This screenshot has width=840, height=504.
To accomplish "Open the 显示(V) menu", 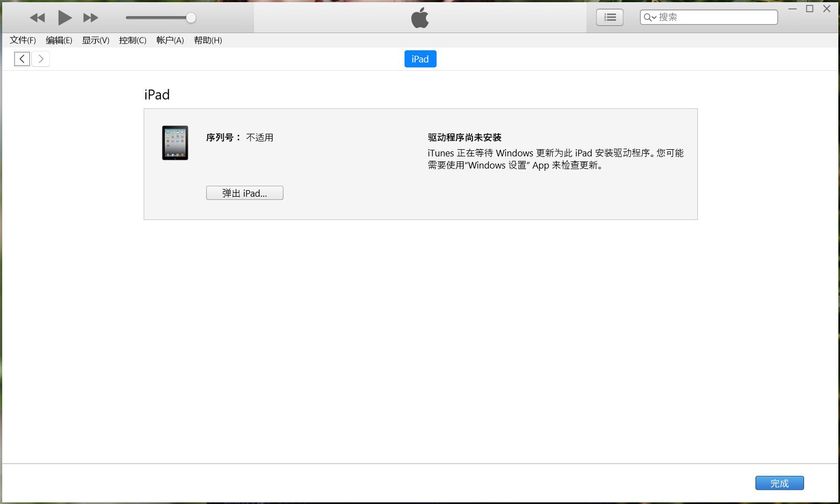I will point(96,40).
